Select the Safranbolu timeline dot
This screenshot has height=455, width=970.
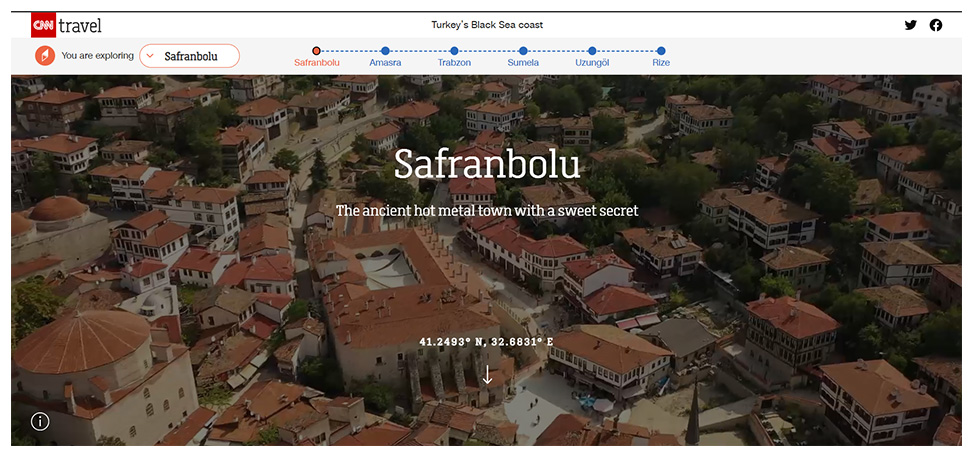tap(316, 51)
